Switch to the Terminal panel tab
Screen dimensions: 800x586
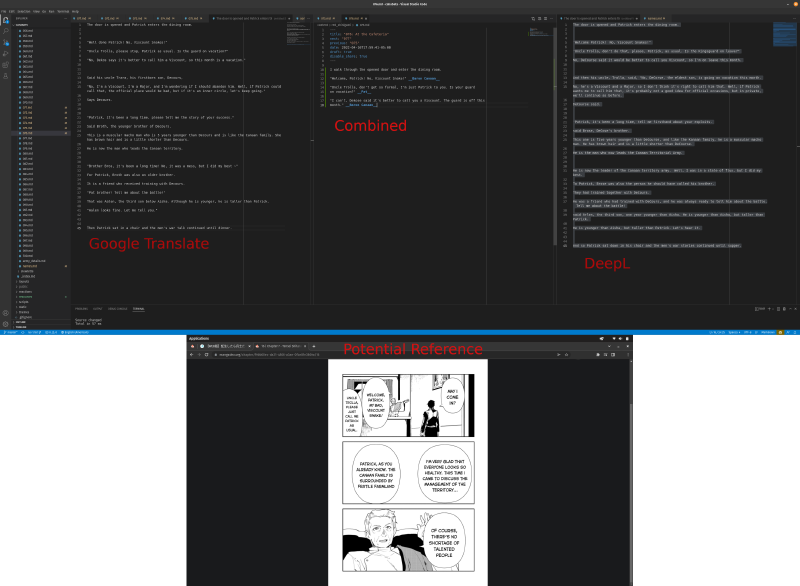[x=138, y=309]
